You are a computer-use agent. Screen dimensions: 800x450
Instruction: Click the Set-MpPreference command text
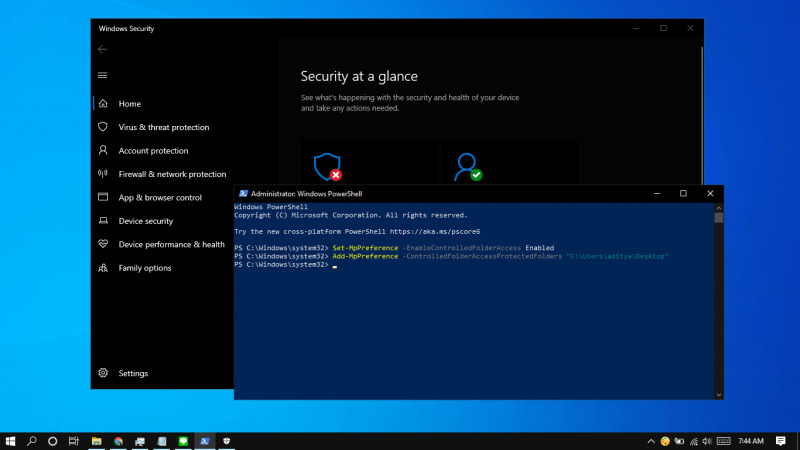[365, 248]
